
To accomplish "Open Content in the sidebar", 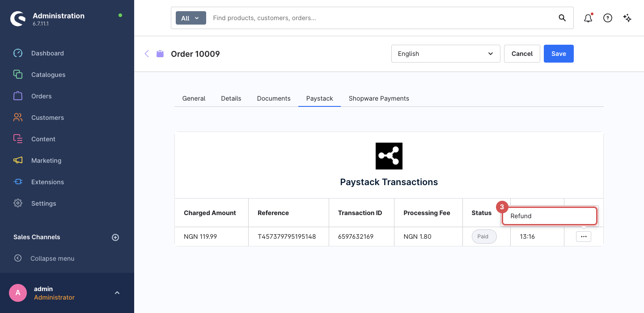I will [x=43, y=139].
